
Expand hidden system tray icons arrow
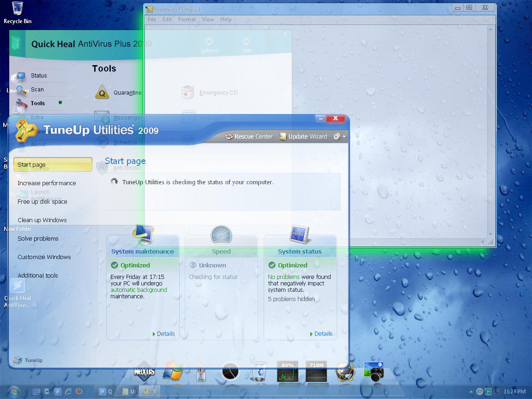471,392
